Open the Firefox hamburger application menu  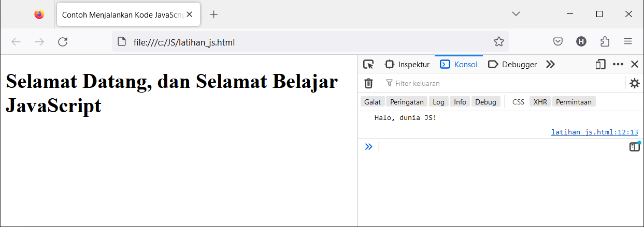coord(628,42)
